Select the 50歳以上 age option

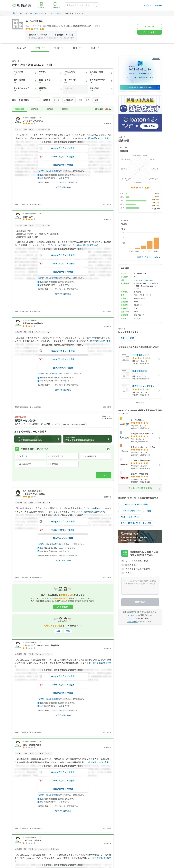coord(62,464)
